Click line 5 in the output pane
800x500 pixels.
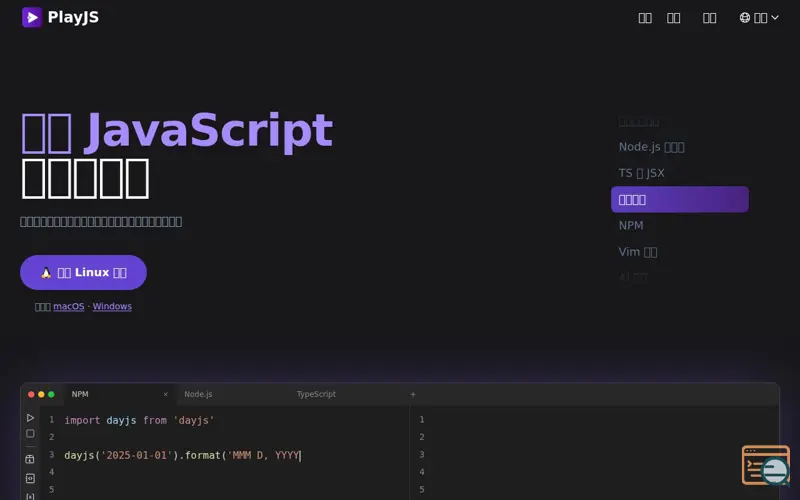(x=421, y=489)
